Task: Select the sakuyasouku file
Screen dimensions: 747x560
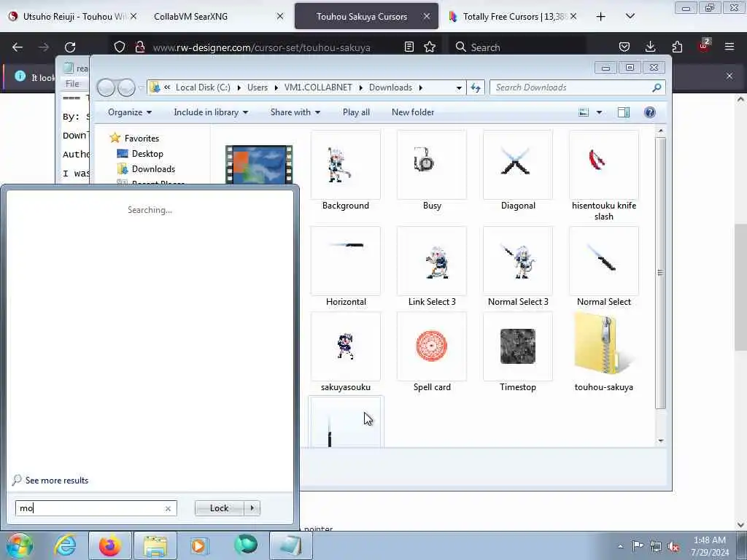Action: coord(345,352)
